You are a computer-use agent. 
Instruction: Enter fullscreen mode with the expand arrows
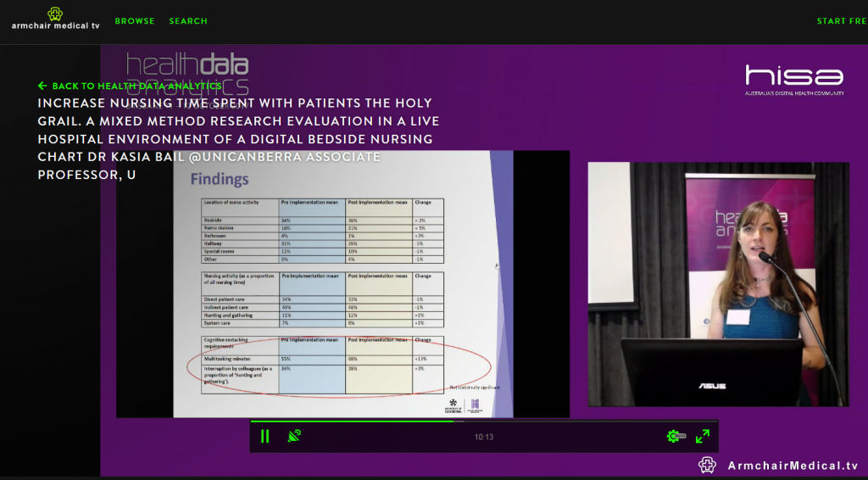[x=703, y=436]
